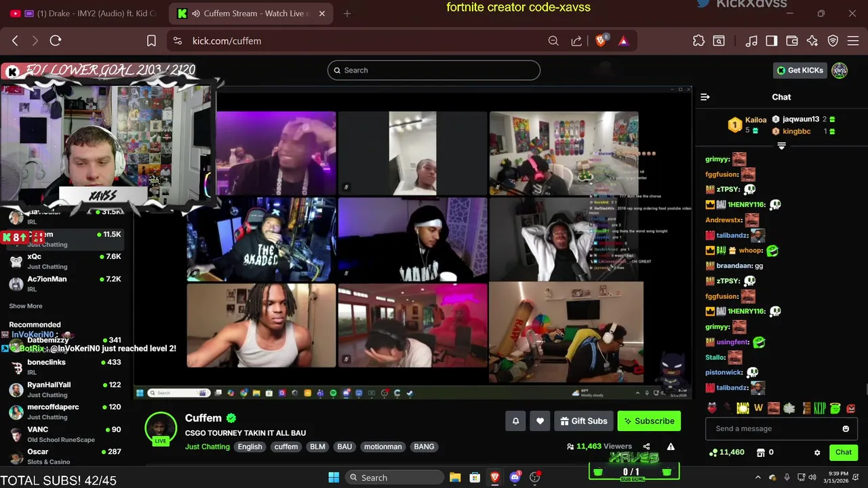
Task: Open Leo AI sparkle icon
Action: (x=812, y=41)
